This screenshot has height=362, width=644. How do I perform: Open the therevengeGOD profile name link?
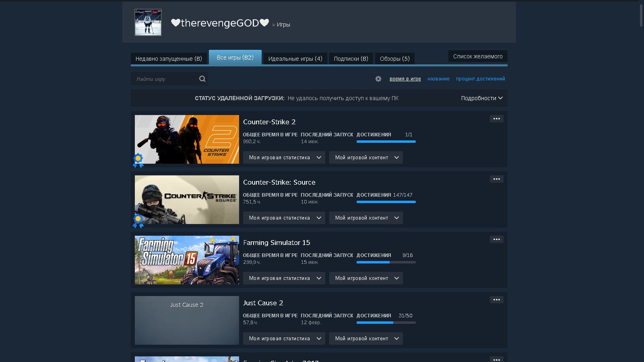pyautogui.click(x=220, y=23)
